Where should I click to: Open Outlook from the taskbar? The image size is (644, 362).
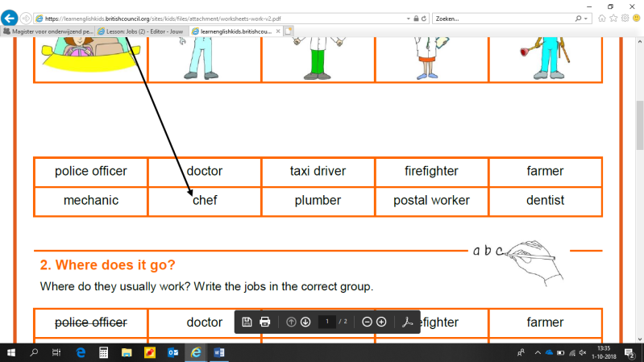[x=173, y=352]
